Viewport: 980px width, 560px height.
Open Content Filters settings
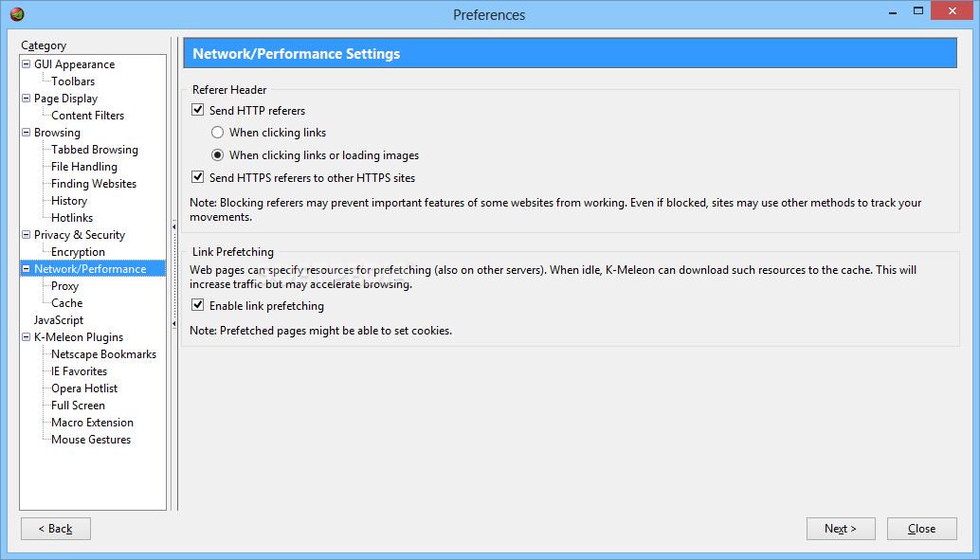point(87,116)
